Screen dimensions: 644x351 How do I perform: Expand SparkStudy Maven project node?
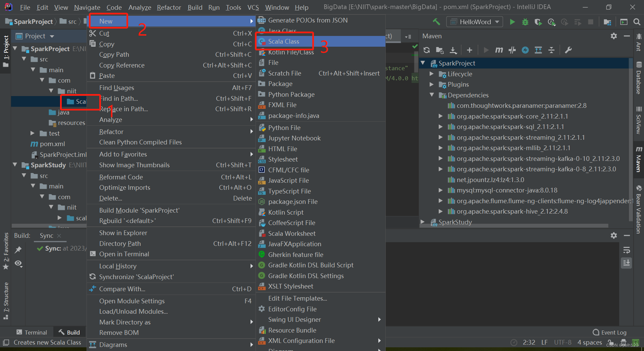[x=423, y=222]
